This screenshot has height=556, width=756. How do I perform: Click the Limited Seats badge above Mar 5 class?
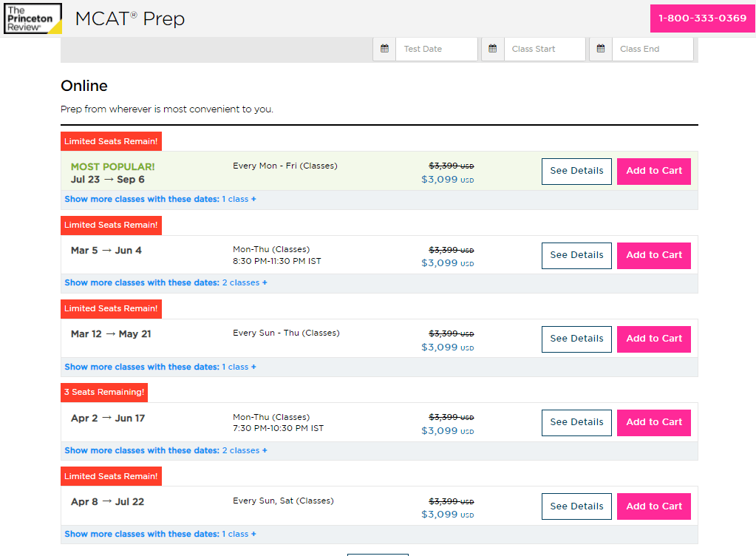(x=111, y=226)
